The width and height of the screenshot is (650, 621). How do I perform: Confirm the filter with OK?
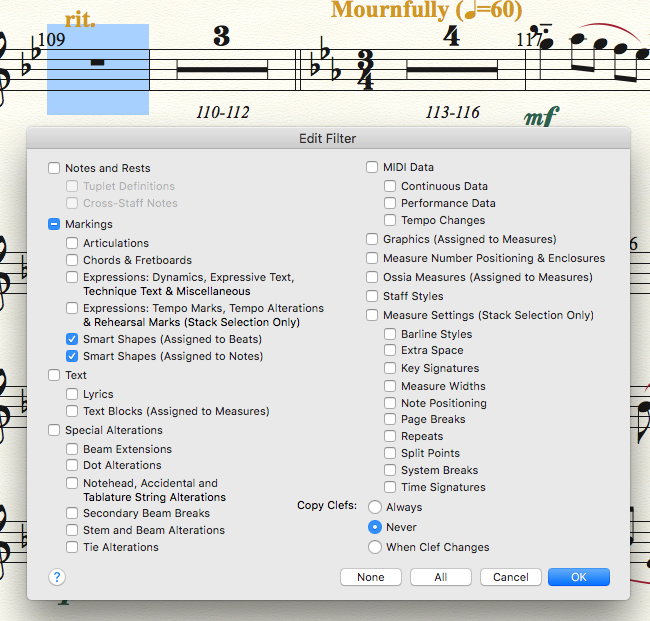[x=578, y=577]
